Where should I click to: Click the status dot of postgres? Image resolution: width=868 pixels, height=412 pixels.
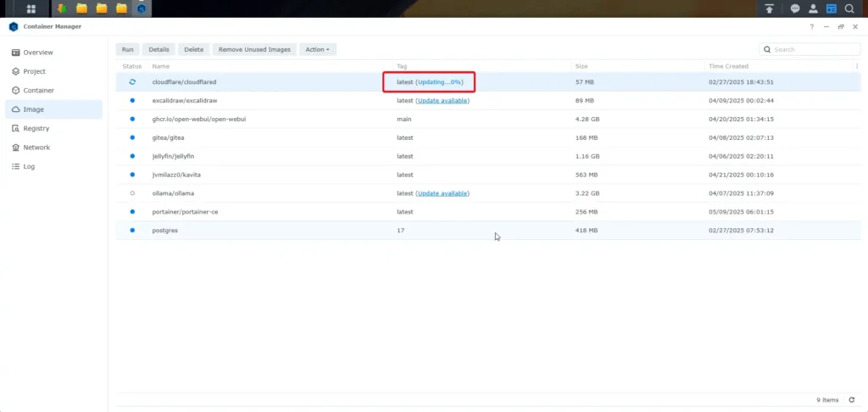pos(131,230)
